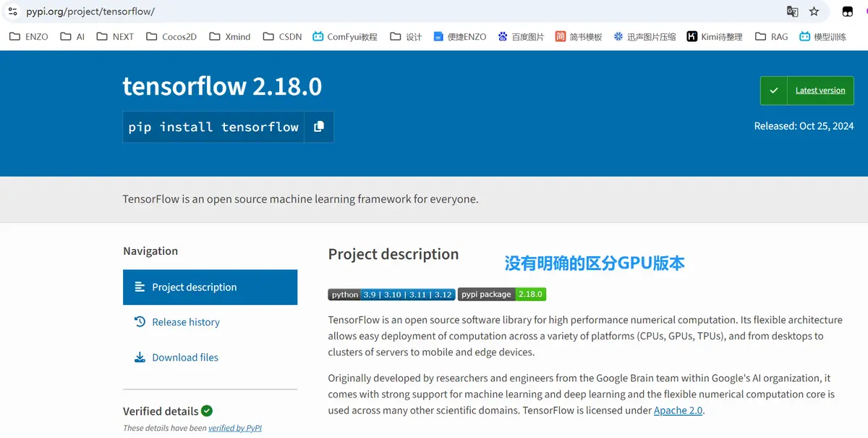
Task: Open the 设计 bookmarks folder
Action: click(x=406, y=36)
